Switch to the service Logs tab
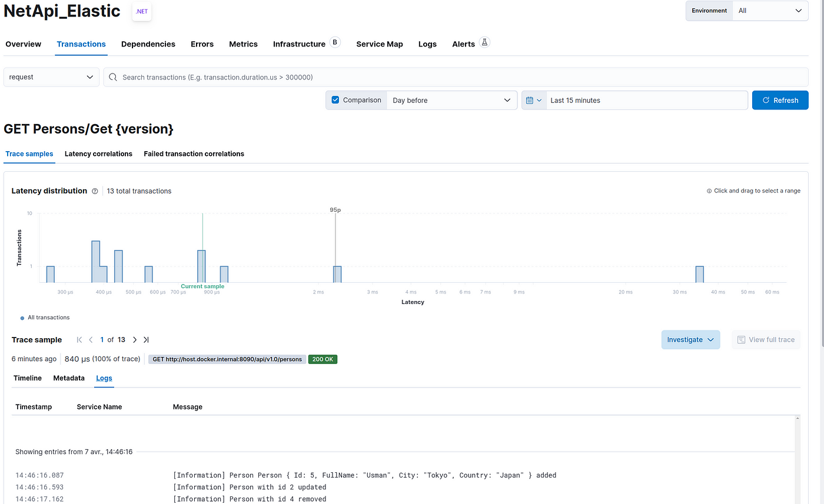The height and width of the screenshot is (504, 824). click(x=427, y=44)
